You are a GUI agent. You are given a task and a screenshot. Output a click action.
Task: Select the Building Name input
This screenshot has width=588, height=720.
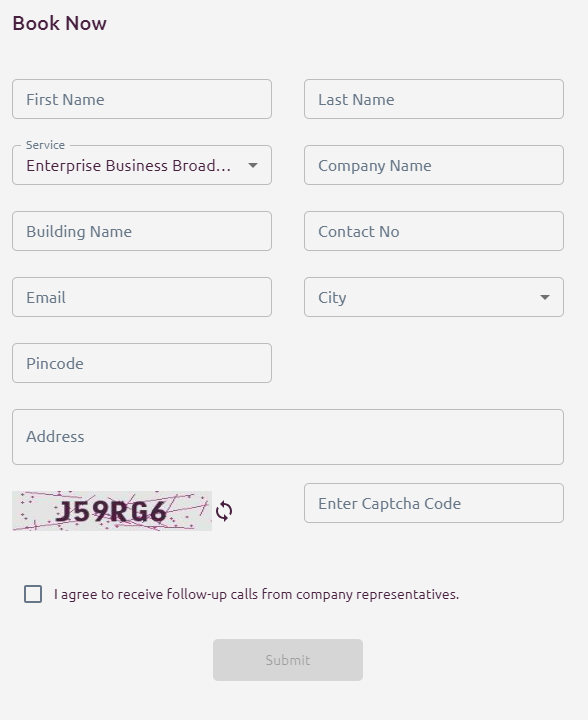pyautogui.click(x=142, y=231)
